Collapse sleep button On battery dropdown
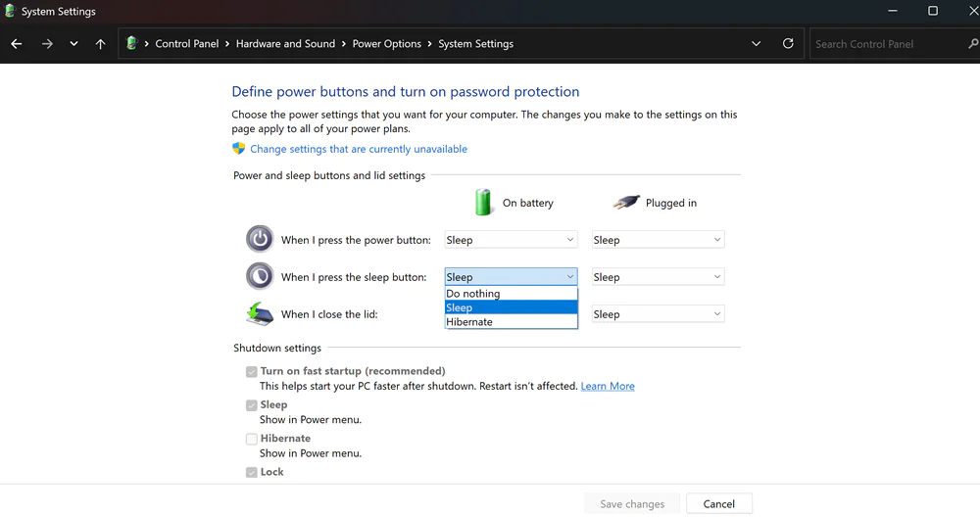This screenshot has height=517, width=980. pos(511,276)
